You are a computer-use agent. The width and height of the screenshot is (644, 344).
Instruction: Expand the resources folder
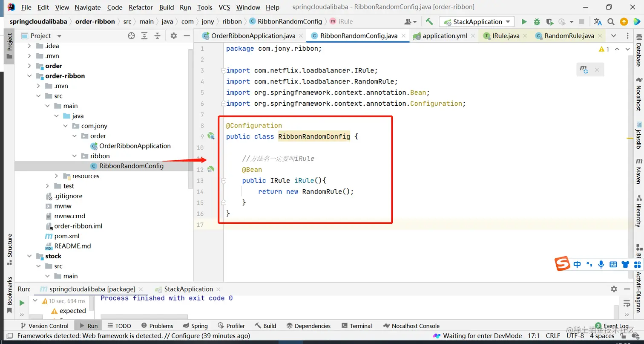(x=56, y=176)
